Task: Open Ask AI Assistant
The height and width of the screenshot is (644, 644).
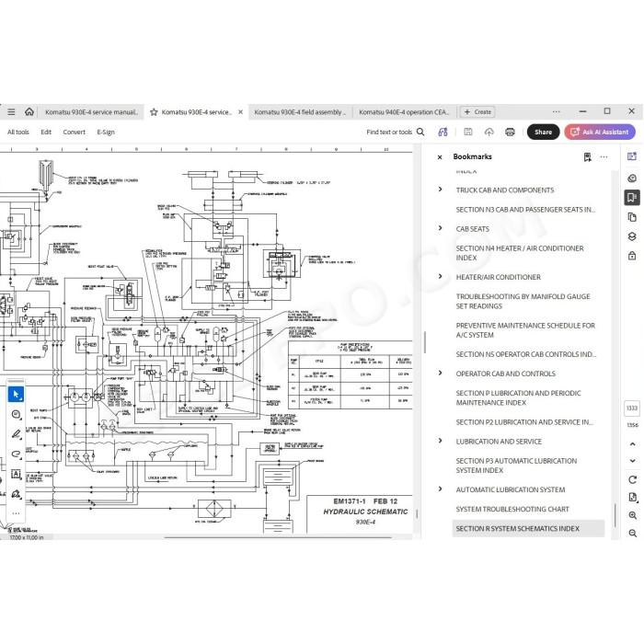Action: coord(600,132)
